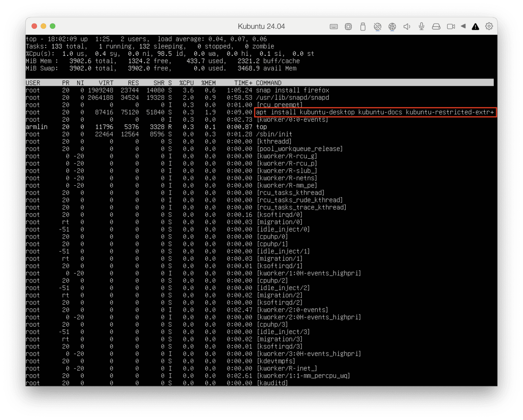Click the warning triangle alert icon

coord(475,27)
